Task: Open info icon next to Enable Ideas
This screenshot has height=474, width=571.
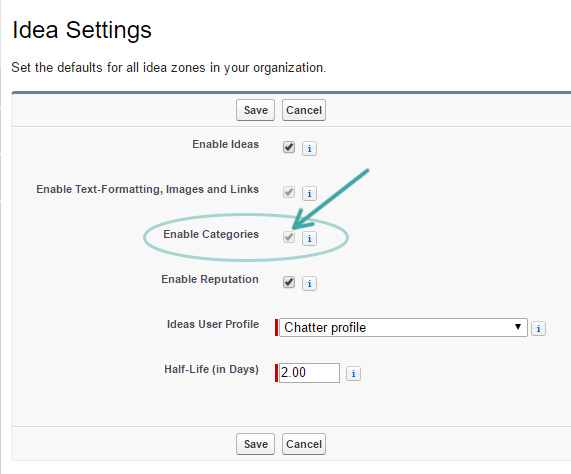Action: [x=309, y=149]
